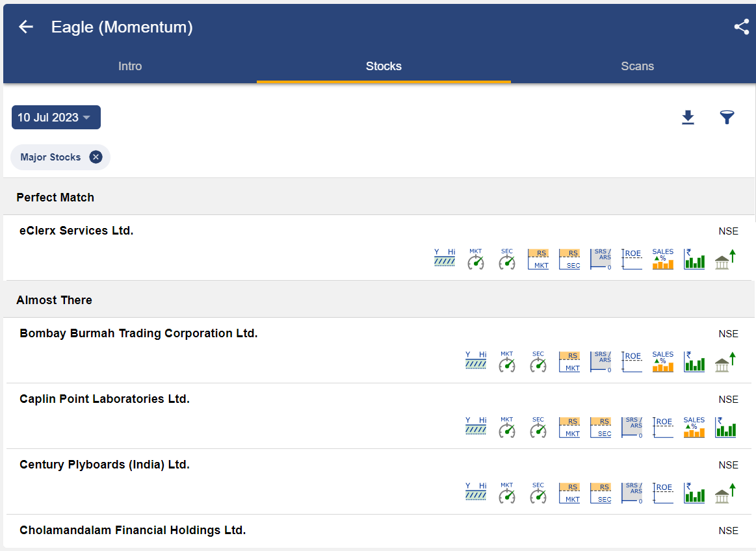Download the stocks list
This screenshot has height=551, width=756.
(688, 117)
